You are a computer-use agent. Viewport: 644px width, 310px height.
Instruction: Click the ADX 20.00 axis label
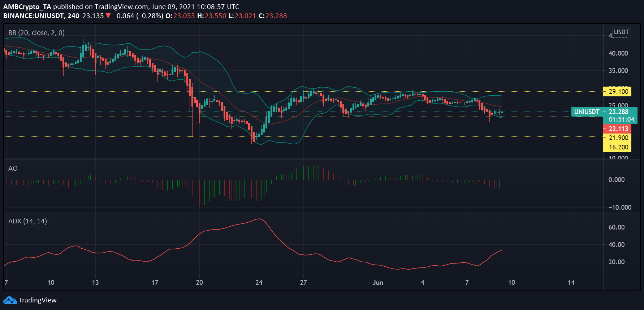click(617, 262)
